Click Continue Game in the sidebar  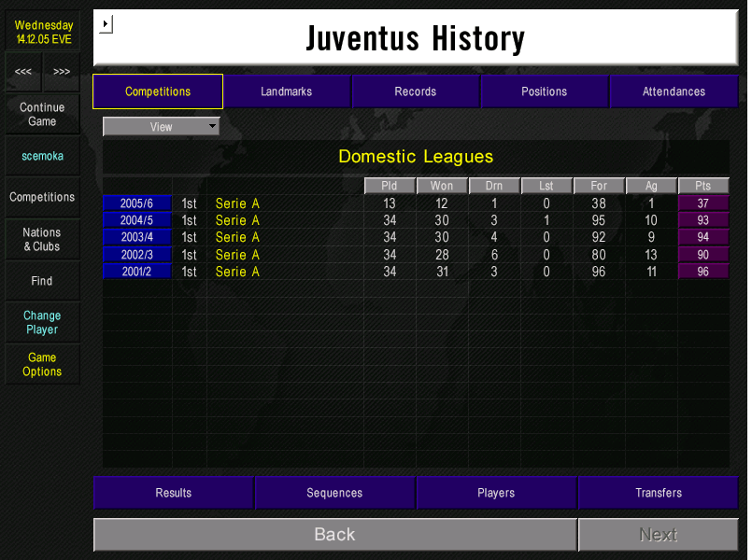(x=42, y=114)
